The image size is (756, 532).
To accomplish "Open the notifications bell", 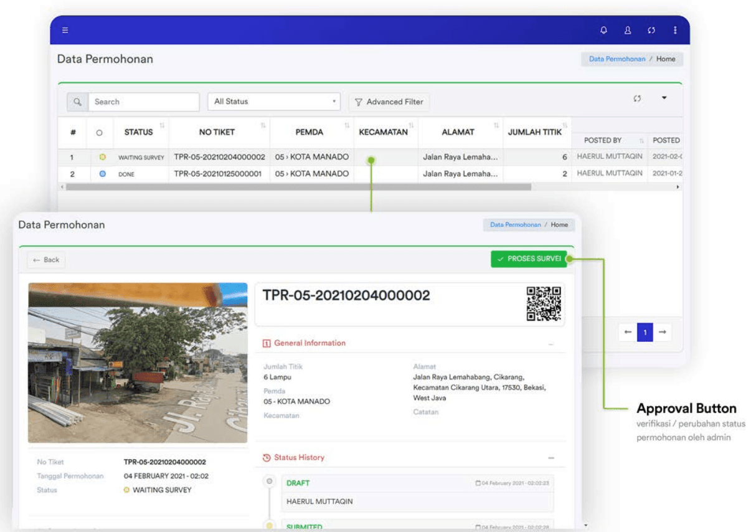I will 603,30.
